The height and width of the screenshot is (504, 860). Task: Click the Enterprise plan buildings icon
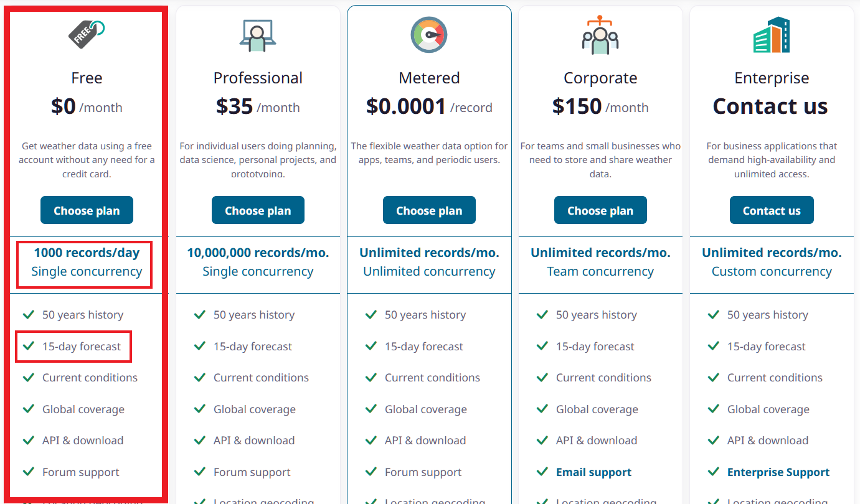coord(771,35)
